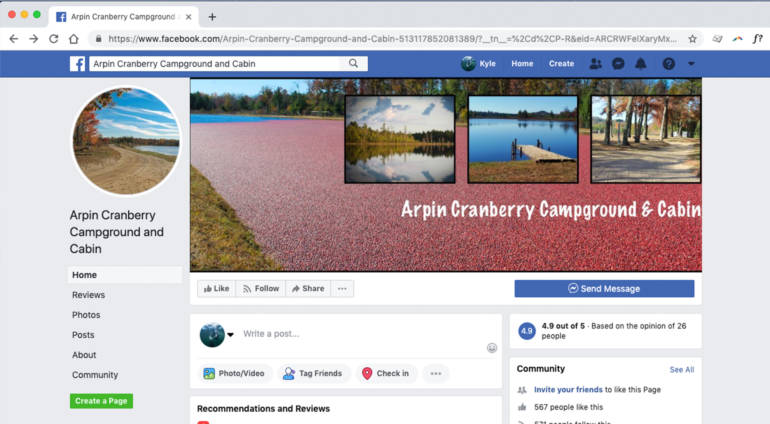Click the people icon beside Invite your friends
The image size is (770, 424).
click(522, 390)
